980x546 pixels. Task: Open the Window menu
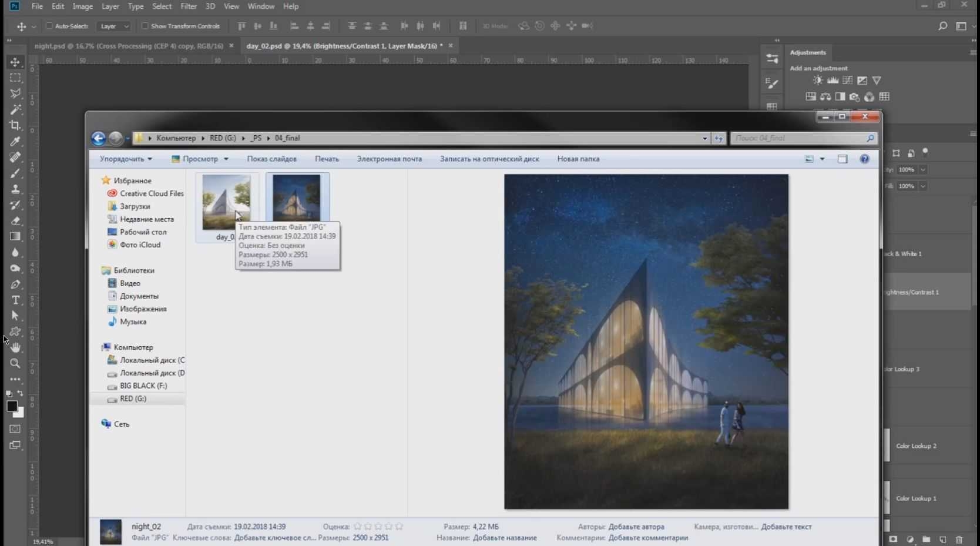coord(261,6)
